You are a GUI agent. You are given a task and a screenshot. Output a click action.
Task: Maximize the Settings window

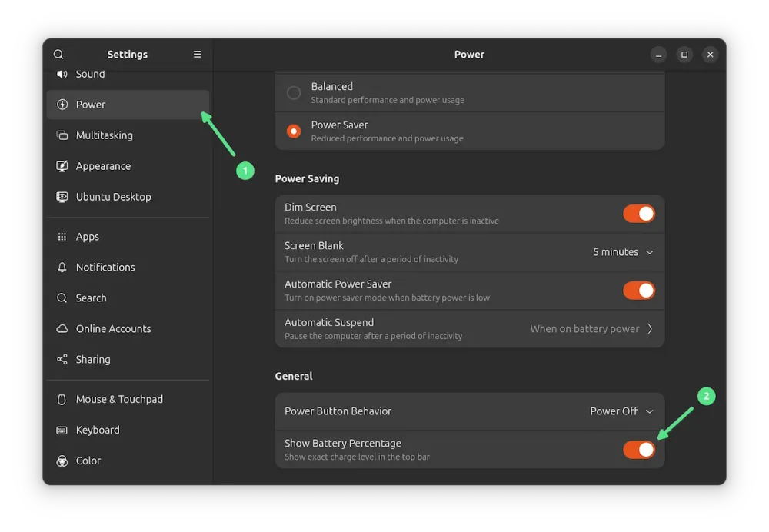[684, 55]
